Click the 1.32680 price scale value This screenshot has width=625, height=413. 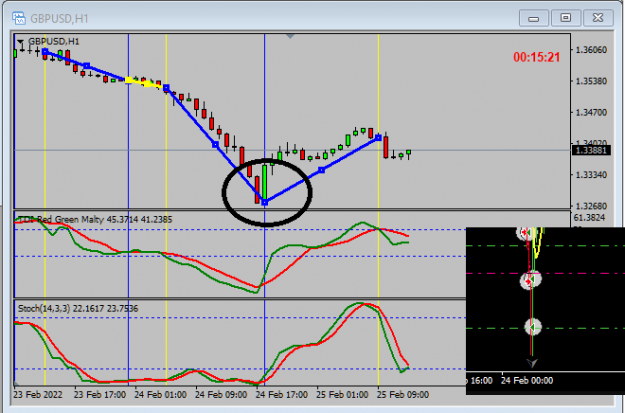coord(592,206)
